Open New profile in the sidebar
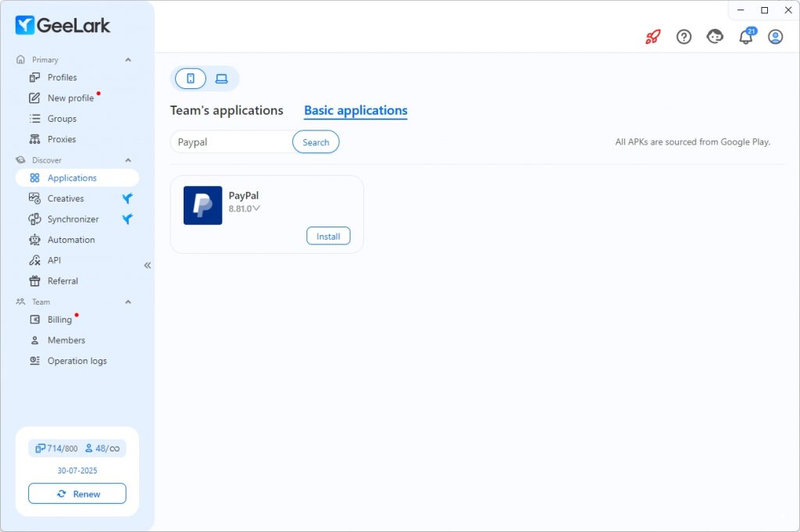Viewport: 800px width, 532px height. (77, 98)
